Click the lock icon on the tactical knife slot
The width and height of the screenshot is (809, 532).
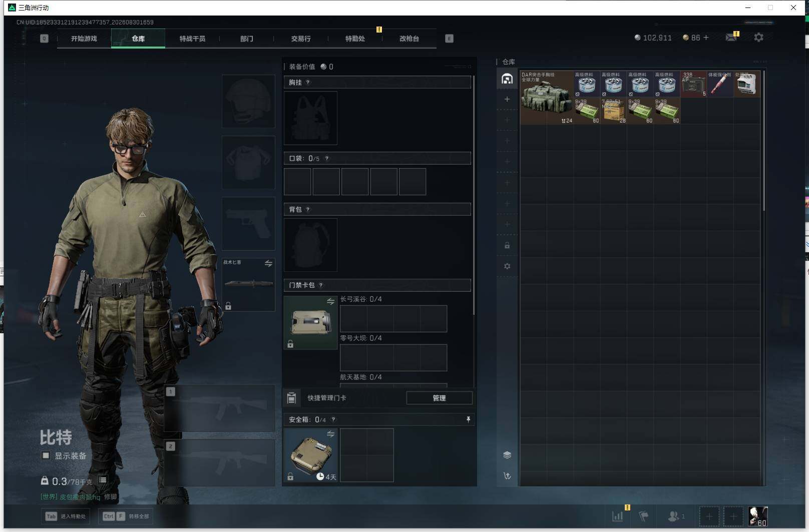228,306
